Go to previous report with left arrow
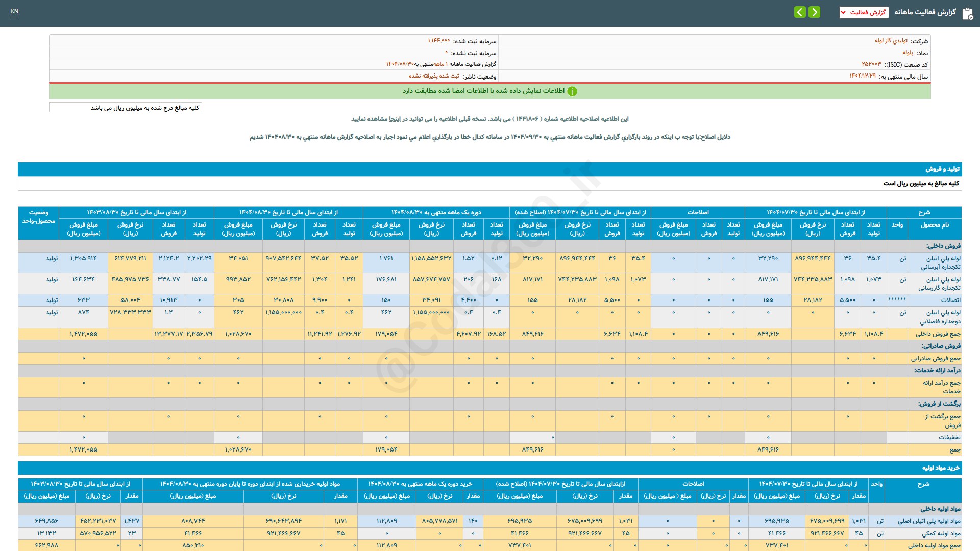980x551 pixels. tap(800, 12)
